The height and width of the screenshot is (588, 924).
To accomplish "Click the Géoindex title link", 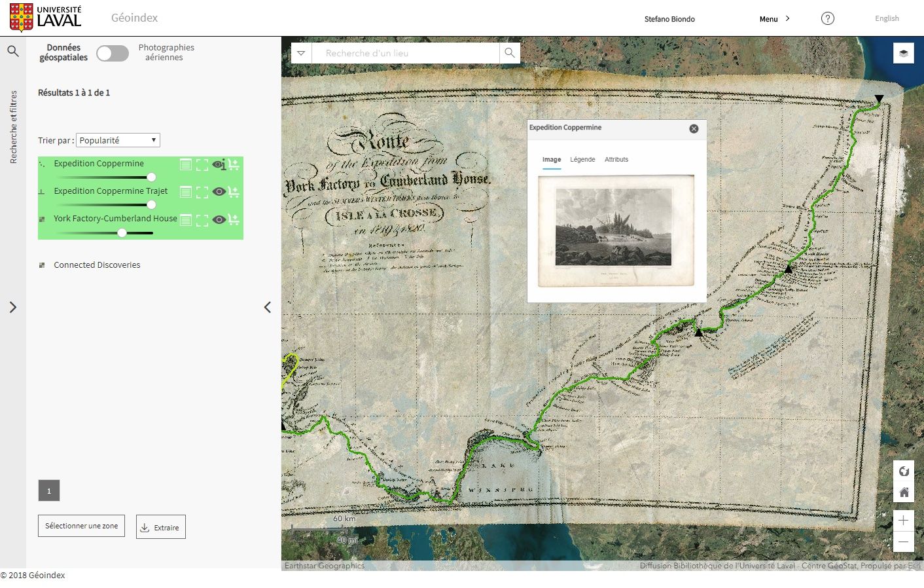I will (x=134, y=18).
